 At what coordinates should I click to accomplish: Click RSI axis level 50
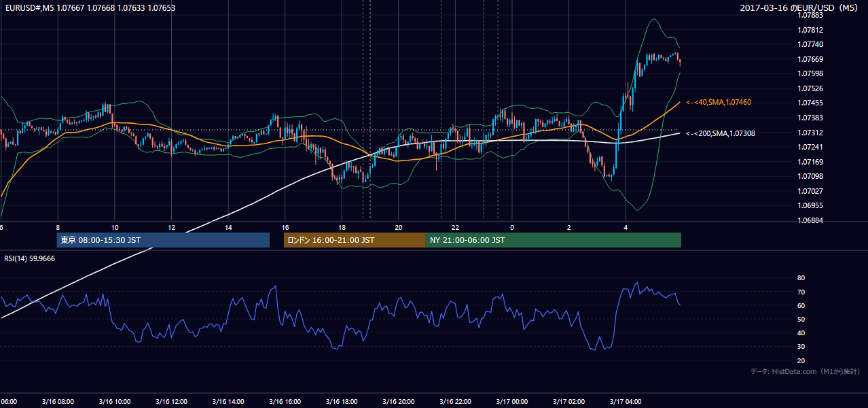click(801, 319)
